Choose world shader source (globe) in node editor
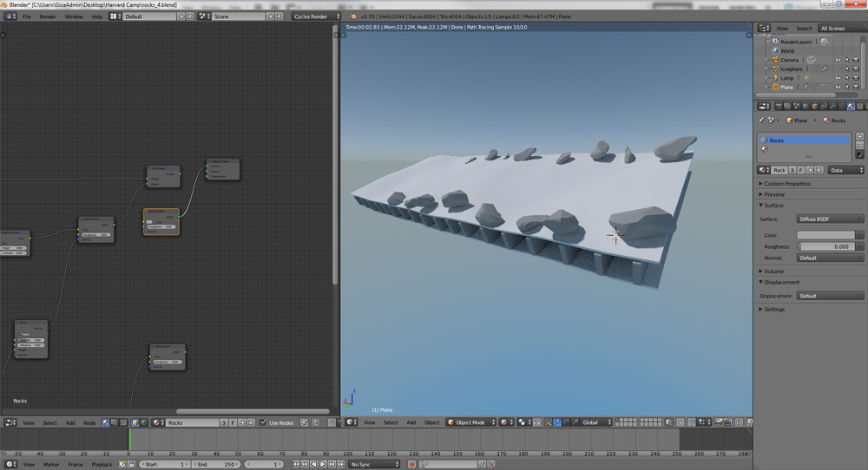The height and width of the screenshot is (470, 868). pos(144,422)
